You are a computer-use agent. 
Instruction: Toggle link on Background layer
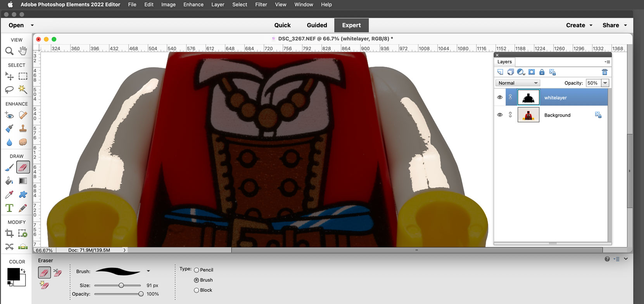pyautogui.click(x=510, y=115)
